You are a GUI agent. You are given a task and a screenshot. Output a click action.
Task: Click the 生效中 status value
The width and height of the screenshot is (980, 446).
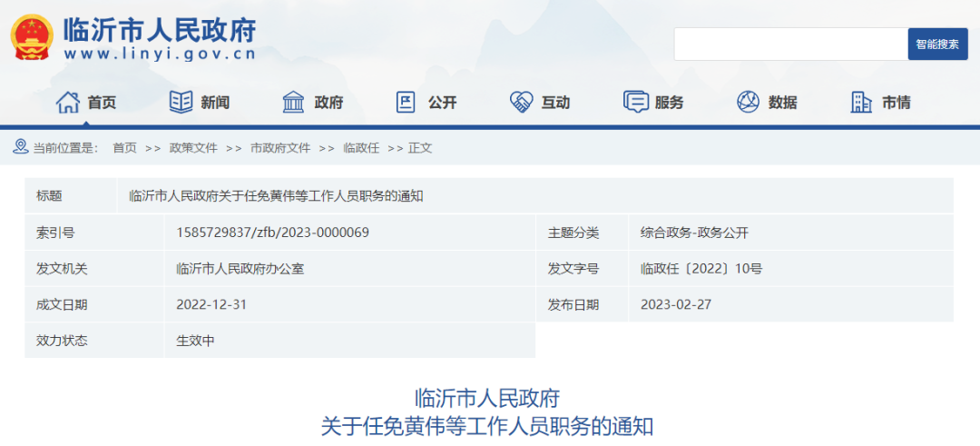[x=196, y=341]
